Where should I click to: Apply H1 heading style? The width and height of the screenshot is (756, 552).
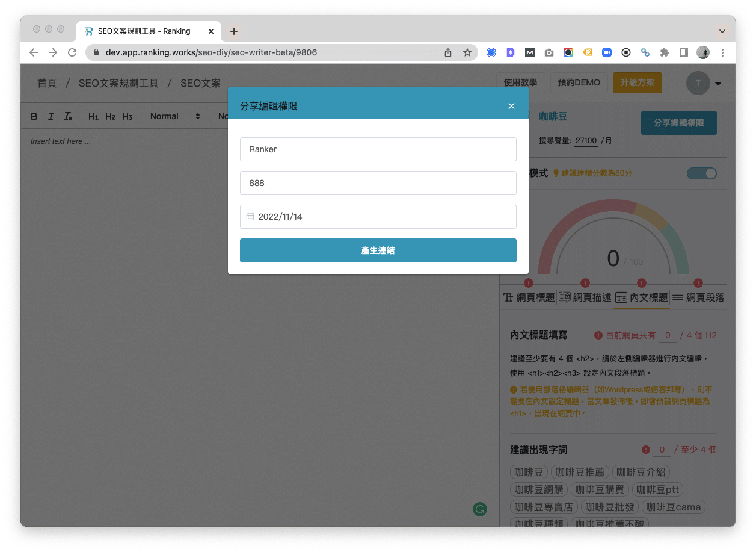click(93, 116)
